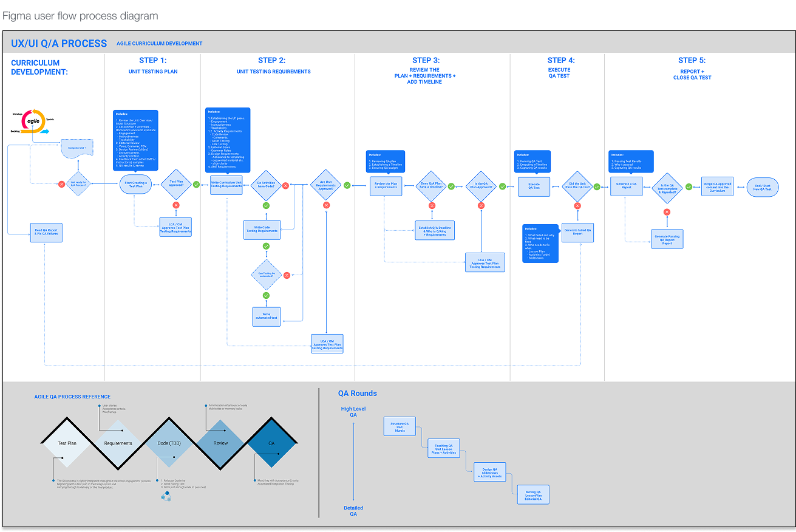Select the 'Execute QA Test' box

[x=534, y=186]
